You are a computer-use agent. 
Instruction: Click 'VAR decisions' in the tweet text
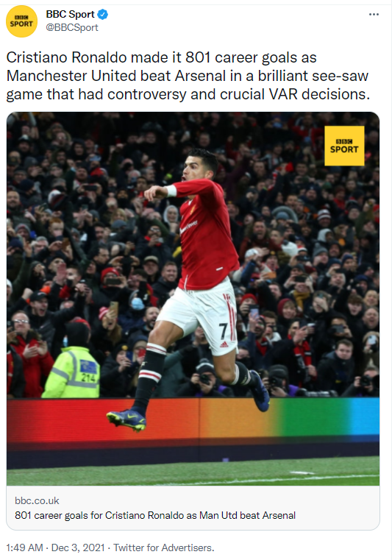(319, 94)
